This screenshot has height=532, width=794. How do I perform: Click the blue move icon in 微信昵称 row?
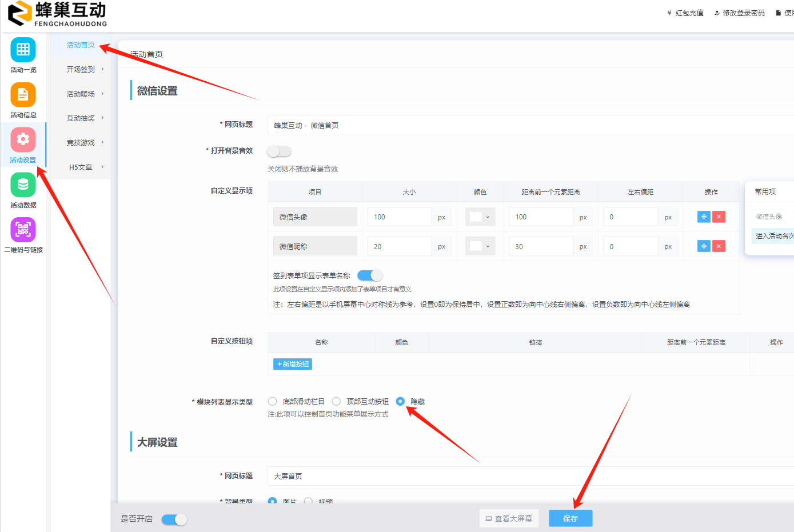[x=704, y=246]
